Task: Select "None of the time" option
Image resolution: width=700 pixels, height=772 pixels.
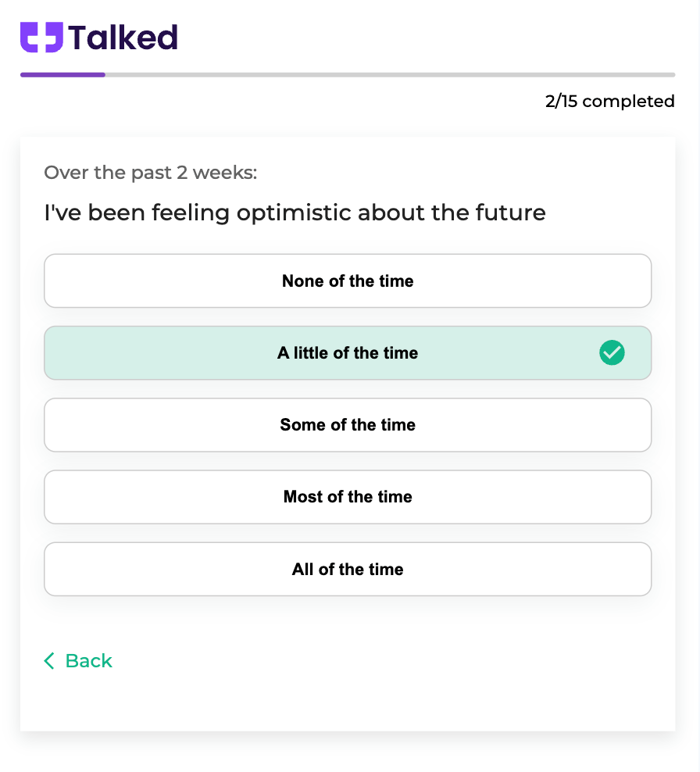Action: pyautogui.click(x=348, y=281)
